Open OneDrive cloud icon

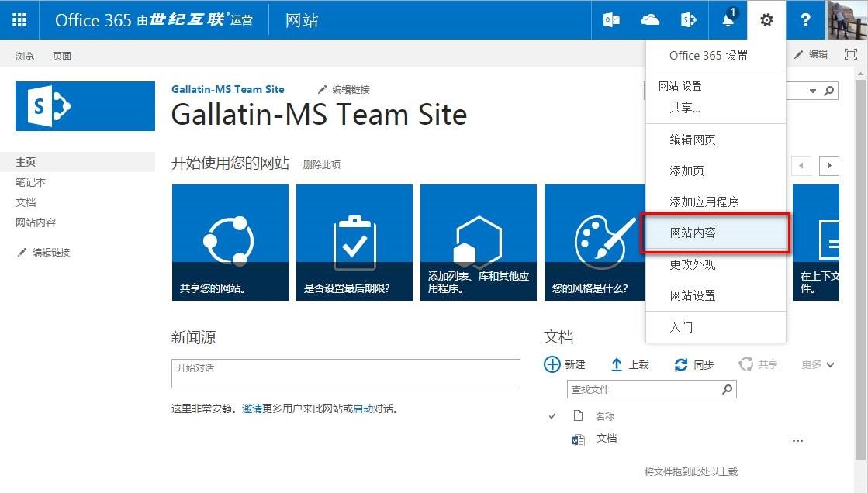(x=650, y=20)
